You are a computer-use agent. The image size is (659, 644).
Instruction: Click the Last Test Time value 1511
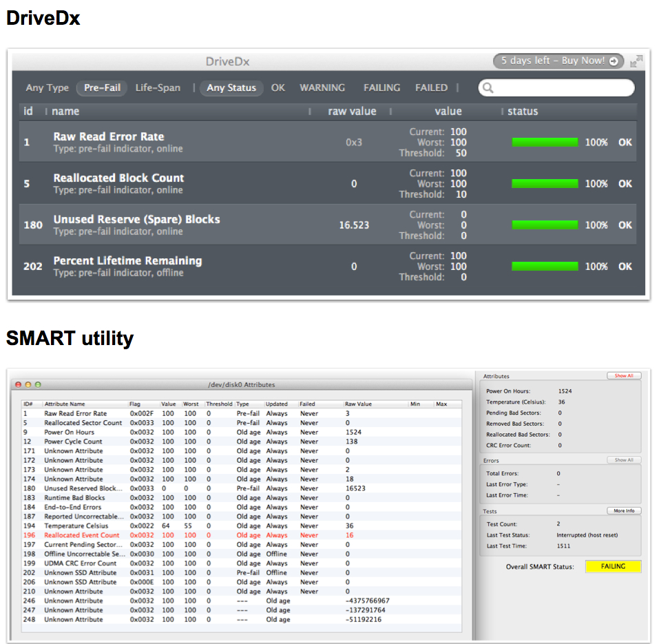click(x=563, y=546)
